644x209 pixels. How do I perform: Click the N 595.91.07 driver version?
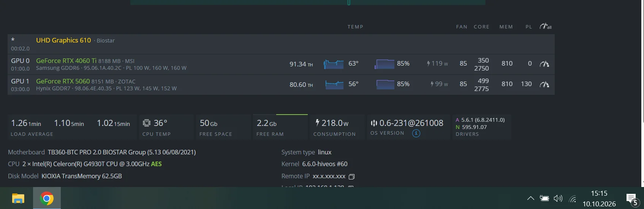click(x=471, y=127)
